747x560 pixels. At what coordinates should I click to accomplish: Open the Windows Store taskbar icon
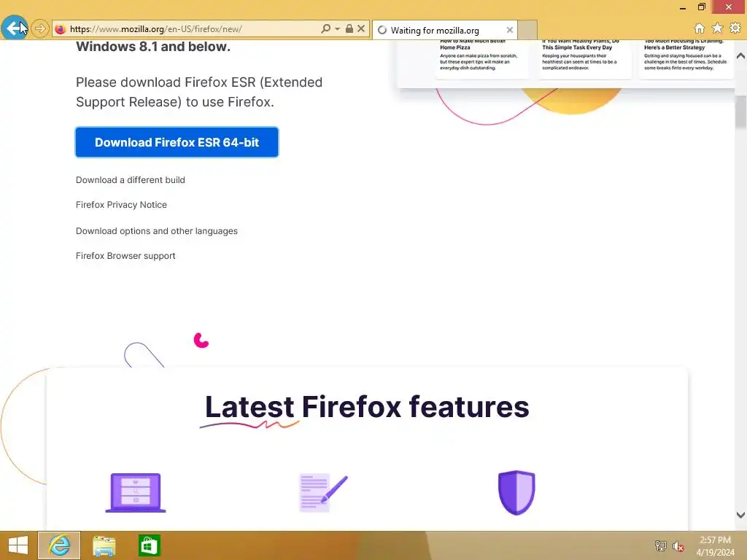pos(149,545)
